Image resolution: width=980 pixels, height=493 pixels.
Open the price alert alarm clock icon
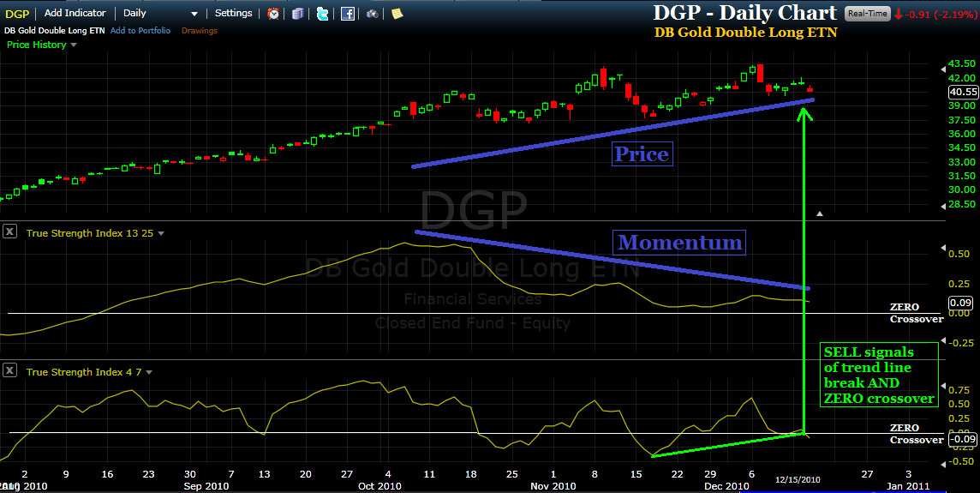point(273,13)
